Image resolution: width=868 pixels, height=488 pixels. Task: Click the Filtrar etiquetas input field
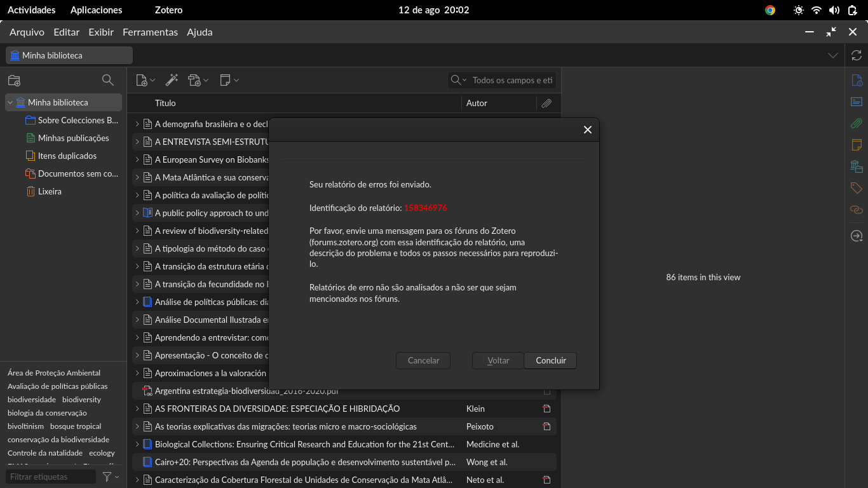click(x=51, y=477)
